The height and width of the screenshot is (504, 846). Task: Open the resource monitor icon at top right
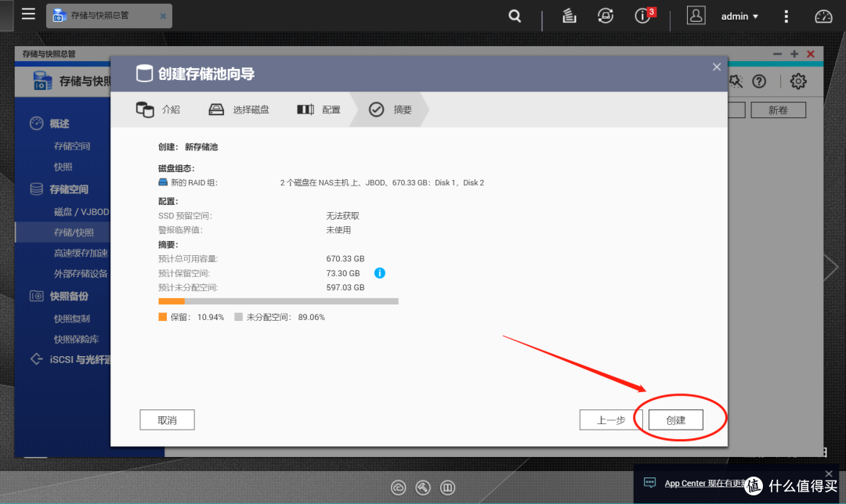click(x=823, y=16)
